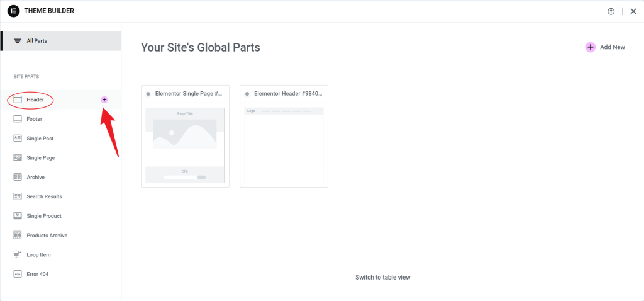This screenshot has height=301, width=644.
Task: Click status dot on Elementor Single Page card
Action: [x=148, y=94]
